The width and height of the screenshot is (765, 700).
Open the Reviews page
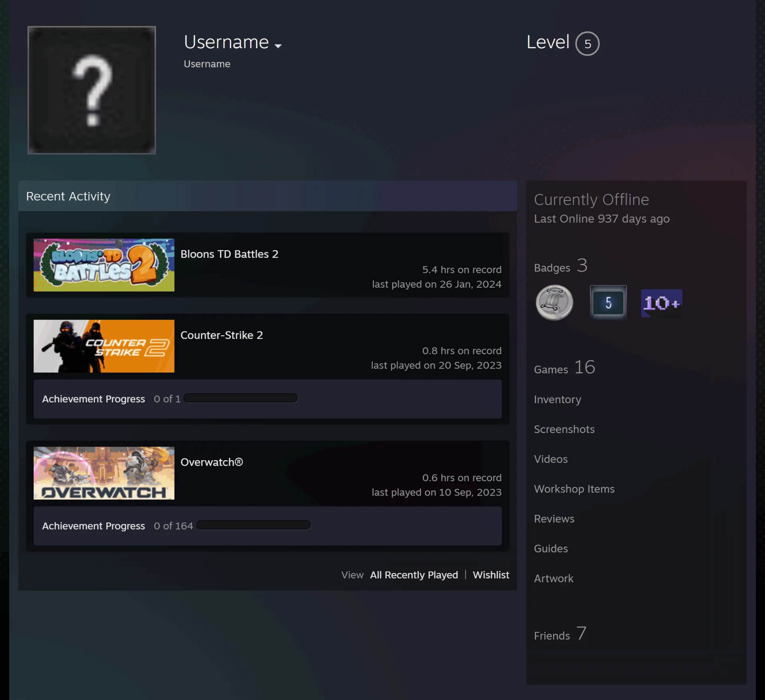(x=554, y=519)
